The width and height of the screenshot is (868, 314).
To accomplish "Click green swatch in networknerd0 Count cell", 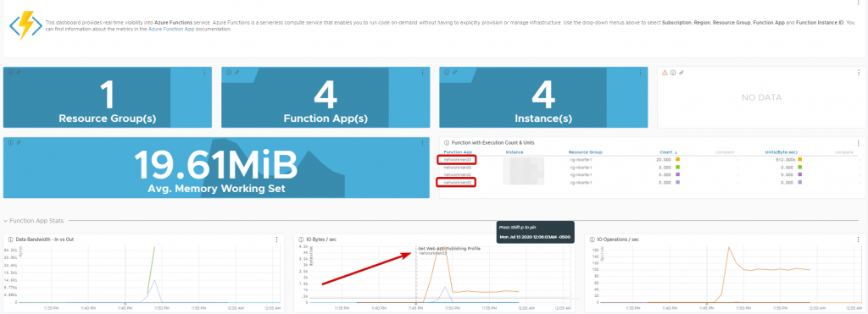I will point(677,167).
